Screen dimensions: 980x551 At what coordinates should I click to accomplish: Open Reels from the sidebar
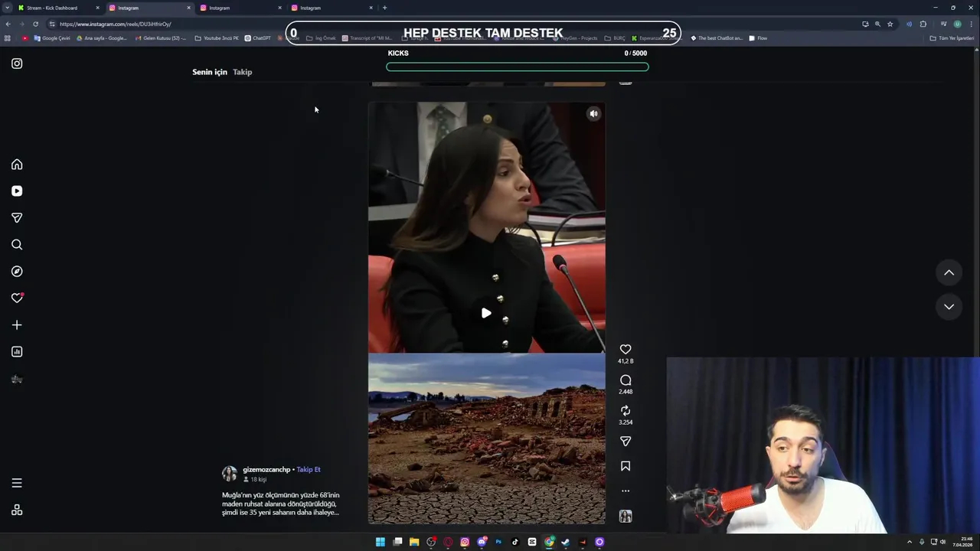pyautogui.click(x=17, y=191)
